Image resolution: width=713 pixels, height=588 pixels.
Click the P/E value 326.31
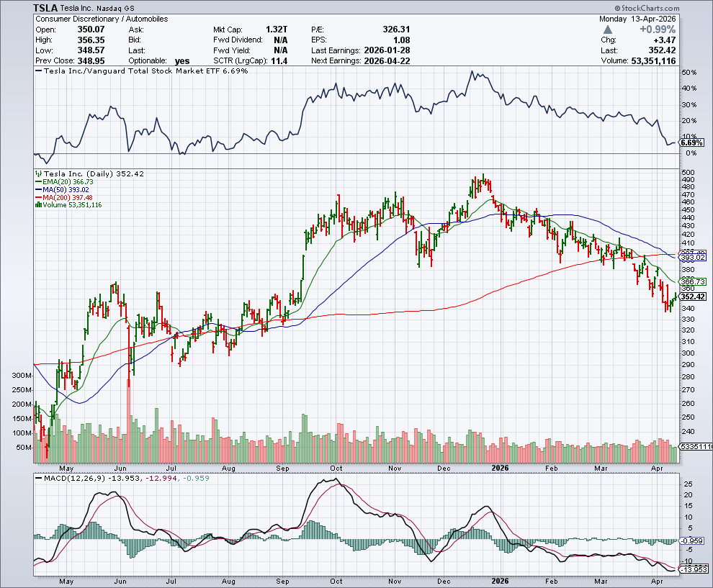tap(396, 29)
